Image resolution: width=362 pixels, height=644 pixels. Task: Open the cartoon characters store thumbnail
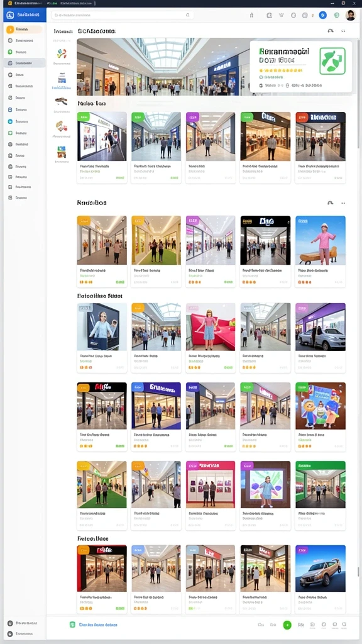click(x=320, y=406)
